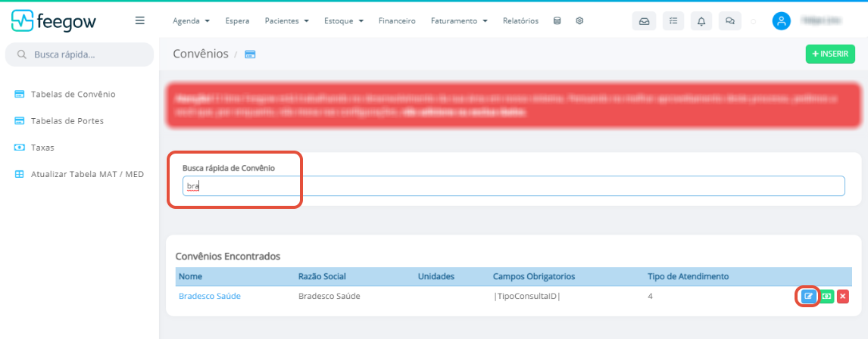Click the user avatar icon
This screenshot has height=339, width=868.
(x=781, y=21)
